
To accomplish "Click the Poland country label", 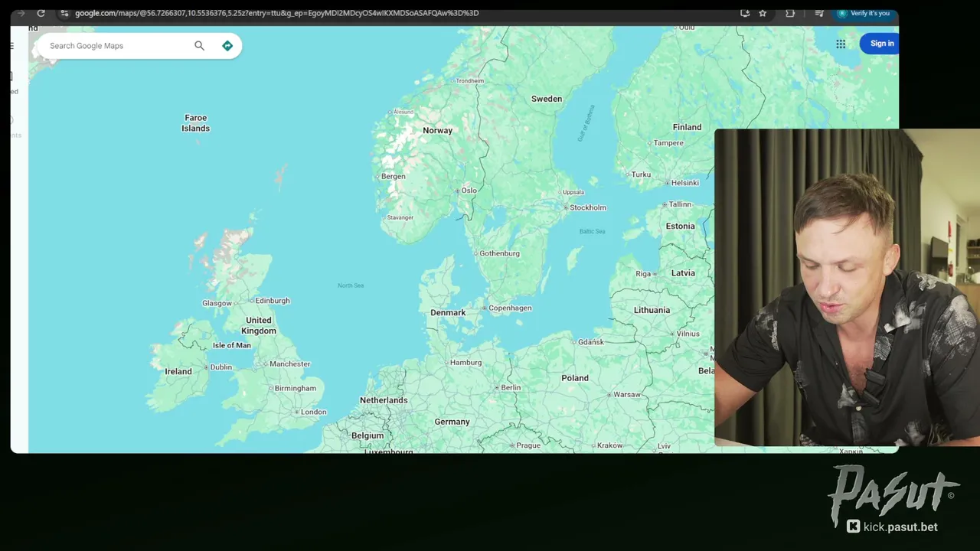I will pyautogui.click(x=575, y=378).
